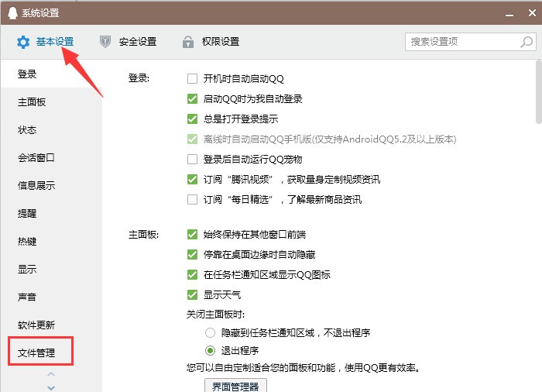This screenshot has width=542, height=392.
Task: Open 声音 settings in sidebar
Action: [x=27, y=297]
